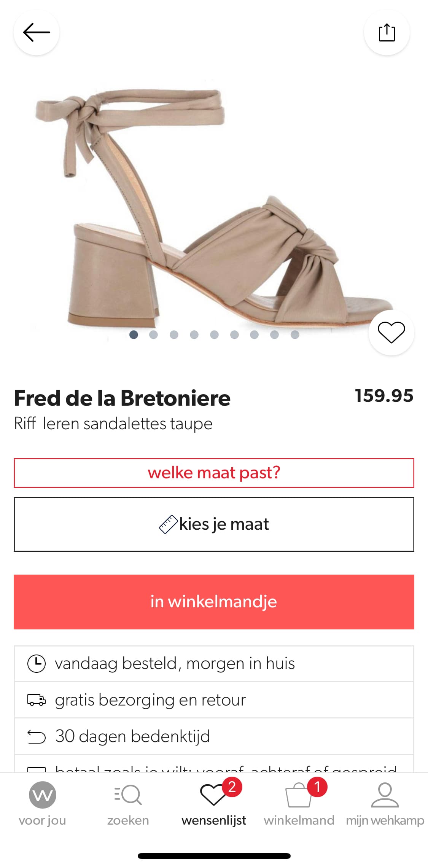Viewport: 428px width, 868px height.
Task: Add item with 'in winkelmandje' button
Action: (214, 602)
